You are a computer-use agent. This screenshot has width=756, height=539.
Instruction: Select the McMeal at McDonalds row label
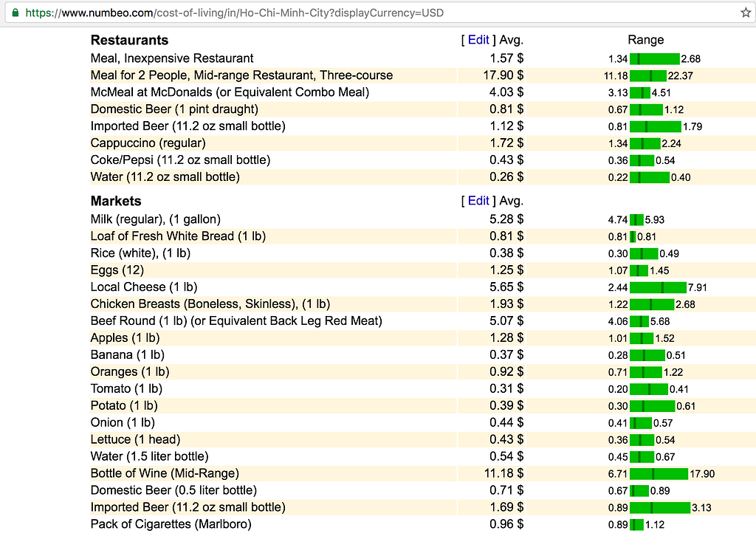click(x=230, y=92)
